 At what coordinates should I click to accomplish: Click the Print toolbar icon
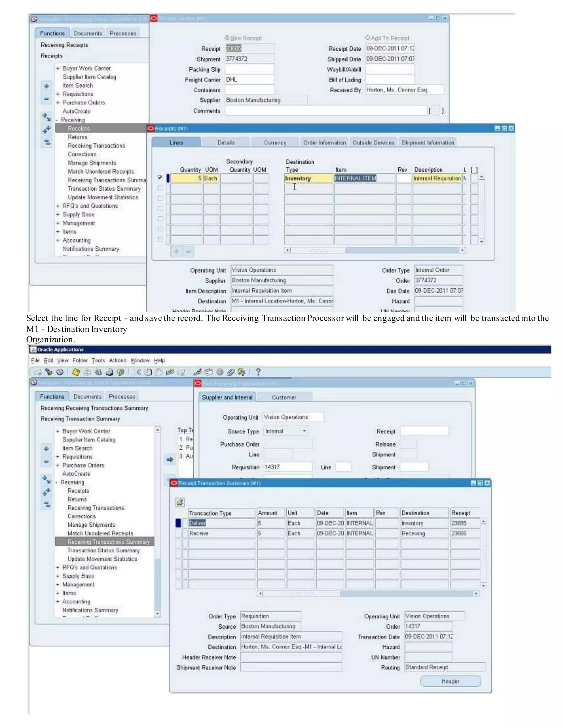(x=109, y=372)
